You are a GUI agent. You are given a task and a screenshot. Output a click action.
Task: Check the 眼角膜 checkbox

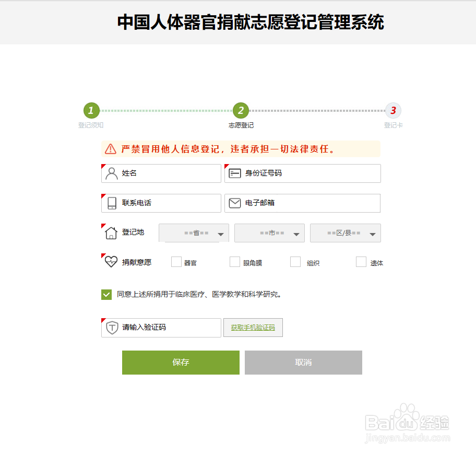click(235, 262)
